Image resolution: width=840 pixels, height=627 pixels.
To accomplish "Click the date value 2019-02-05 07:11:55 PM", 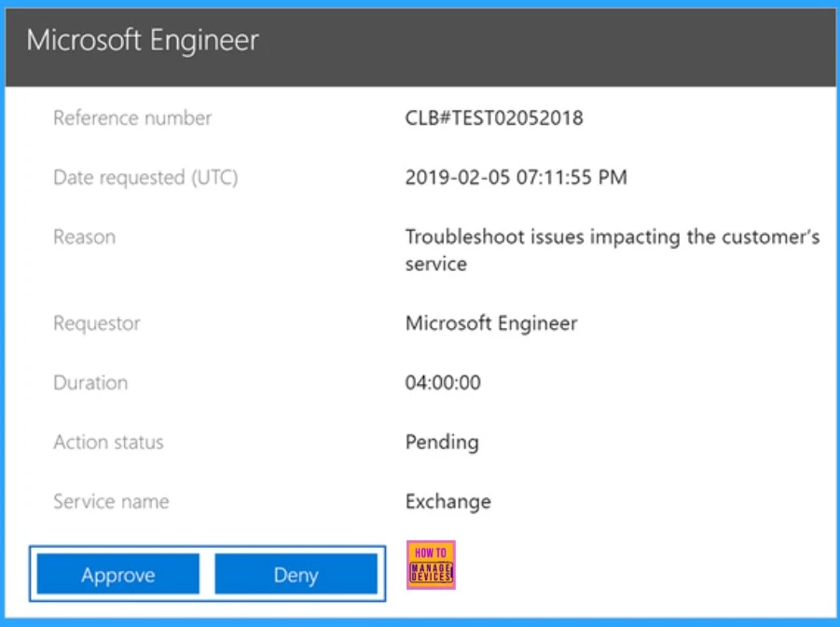I will pyautogui.click(x=516, y=177).
